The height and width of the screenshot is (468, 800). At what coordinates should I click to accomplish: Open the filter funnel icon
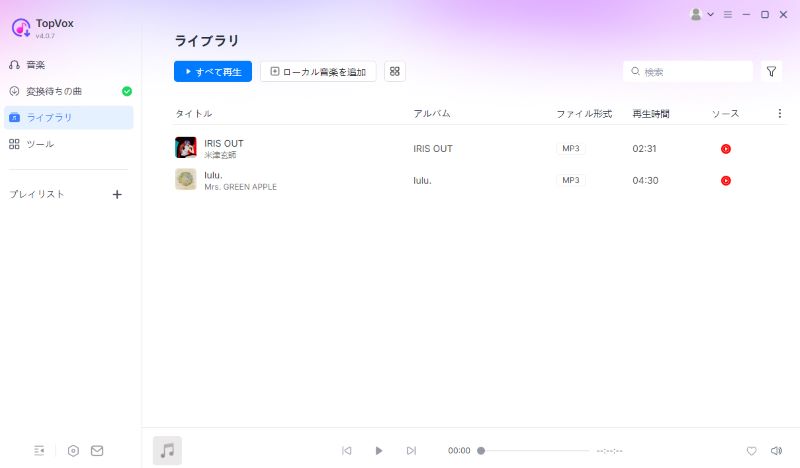(x=771, y=71)
